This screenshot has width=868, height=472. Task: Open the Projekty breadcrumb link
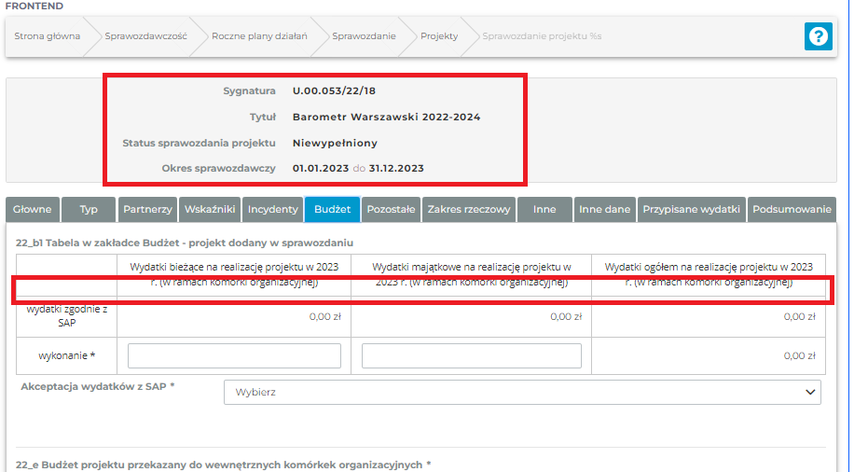439,36
